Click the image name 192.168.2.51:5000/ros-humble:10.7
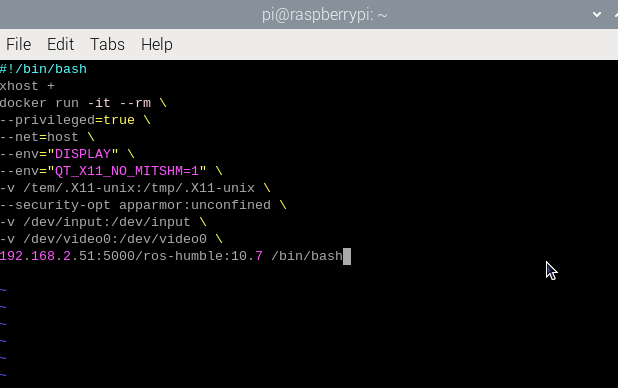The width and height of the screenshot is (618, 388). (131, 256)
